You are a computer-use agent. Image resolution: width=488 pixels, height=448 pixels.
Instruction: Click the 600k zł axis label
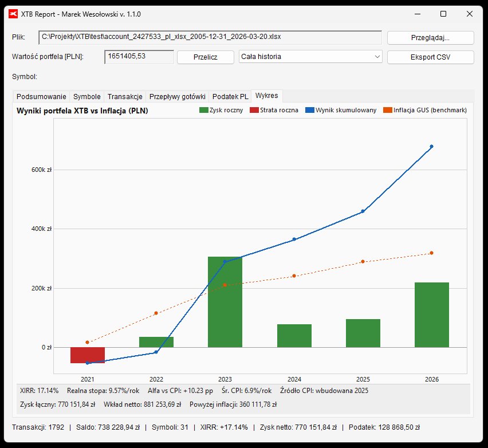click(41, 170)
